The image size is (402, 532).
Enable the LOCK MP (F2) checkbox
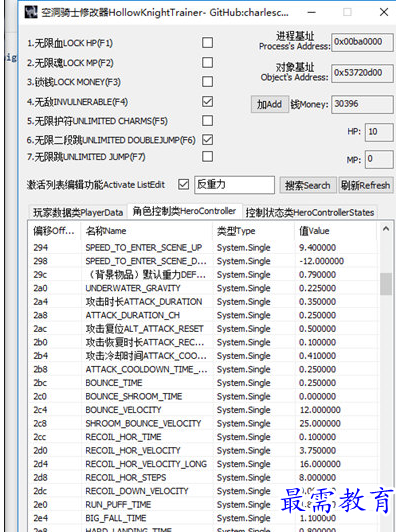pos(207,62)
